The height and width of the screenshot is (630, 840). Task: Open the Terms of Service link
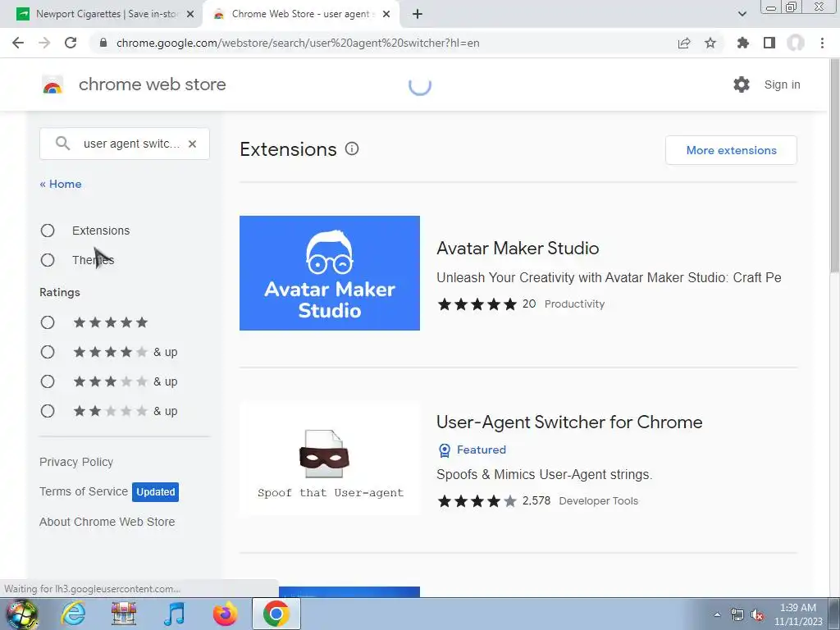84,491
